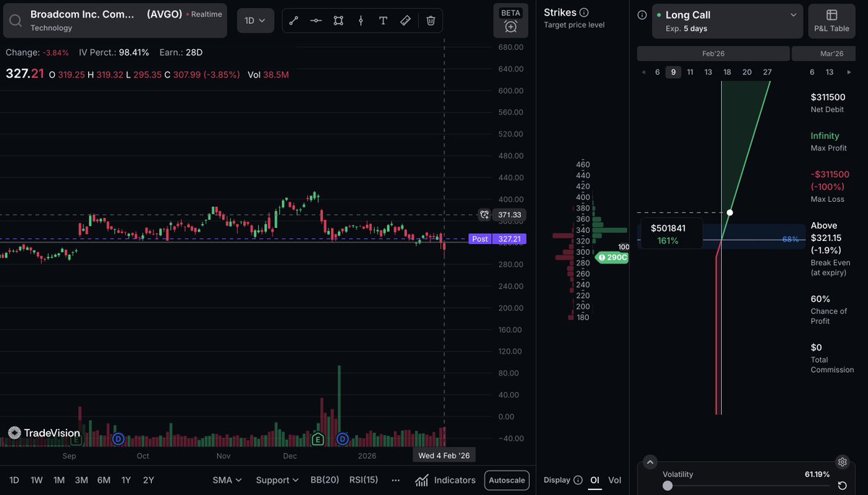This screenshot has height=495, width=868.
Task: Select the 1M time range
Action: pos(59,480)
